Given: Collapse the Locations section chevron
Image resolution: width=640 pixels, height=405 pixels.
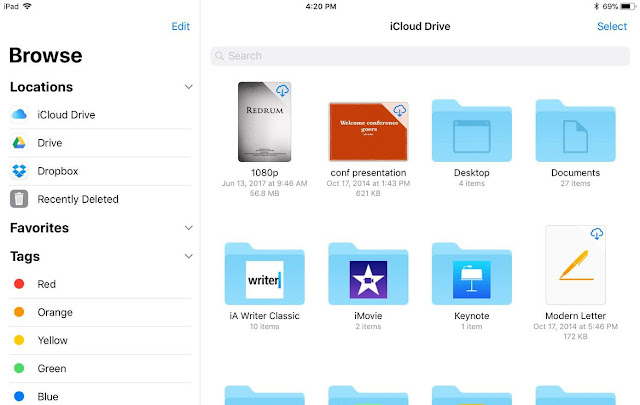Looking at the screenshot, I should 188,87.
